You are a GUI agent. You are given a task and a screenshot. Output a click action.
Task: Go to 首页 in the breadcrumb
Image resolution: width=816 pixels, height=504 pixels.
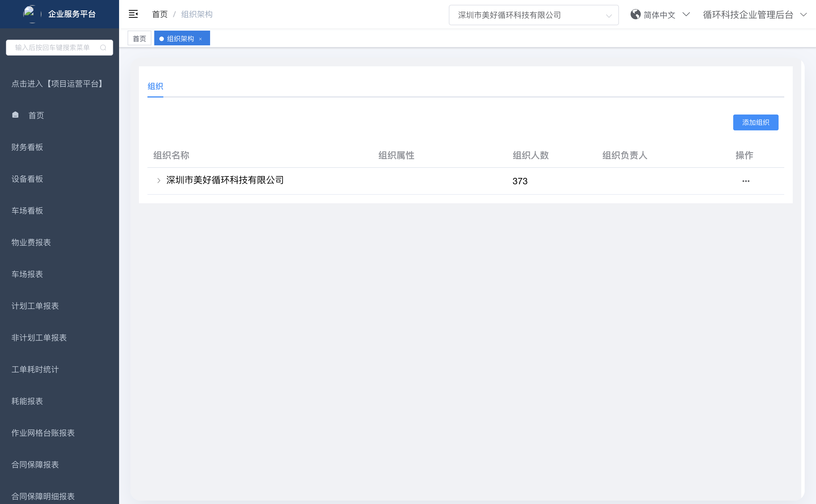(160, 14)
